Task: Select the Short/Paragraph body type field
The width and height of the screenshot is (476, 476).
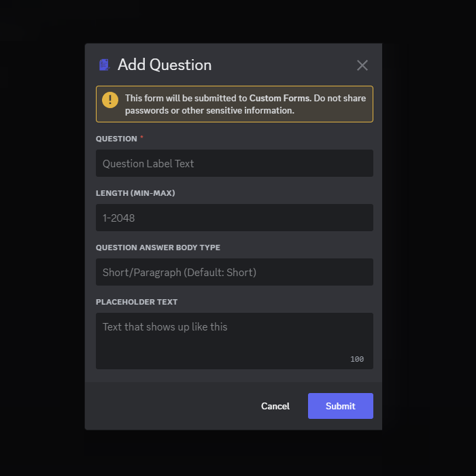Action: pos(234,272)
